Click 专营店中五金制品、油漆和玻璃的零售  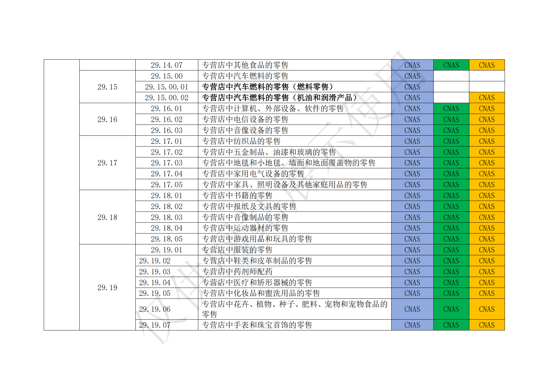pos(269,152)
